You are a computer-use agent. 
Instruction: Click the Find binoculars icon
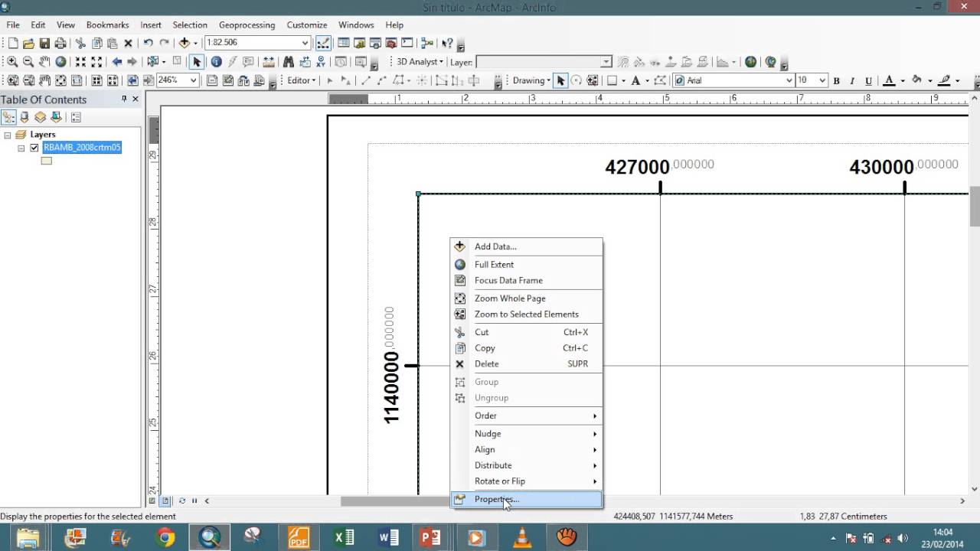click(x=288, y=62)
